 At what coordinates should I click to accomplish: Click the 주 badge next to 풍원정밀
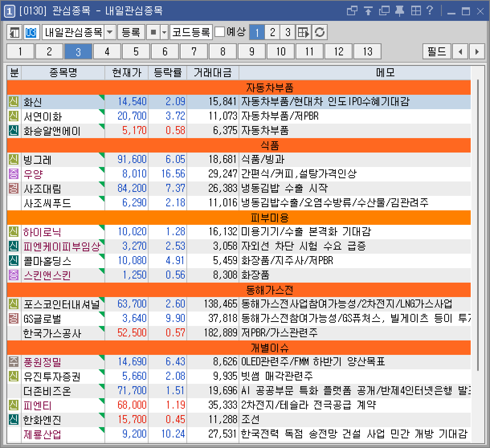pyautogui.click(x=14, y=362)
